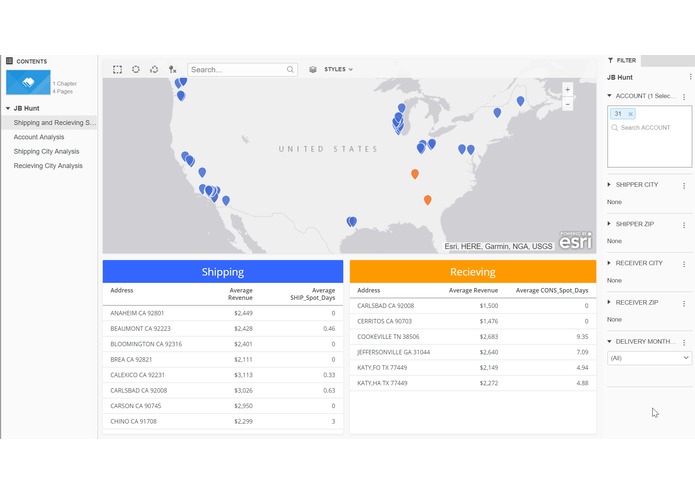Select BREA CA 92821 row
This screenshot has width=695, height=494.
tap(223, 360)
